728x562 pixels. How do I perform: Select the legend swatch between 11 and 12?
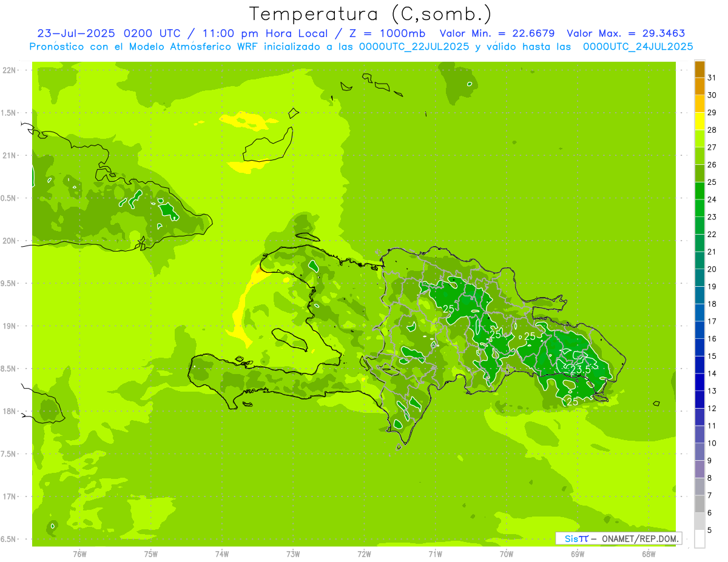tap(699, 417)
